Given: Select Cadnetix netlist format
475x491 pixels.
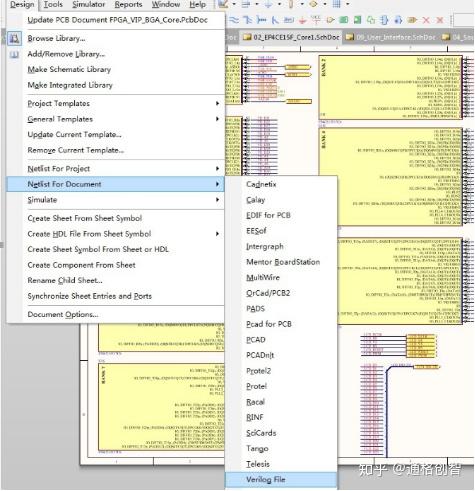Looking at the screenshot, I should pyautogui.click(x=281, y=184).
